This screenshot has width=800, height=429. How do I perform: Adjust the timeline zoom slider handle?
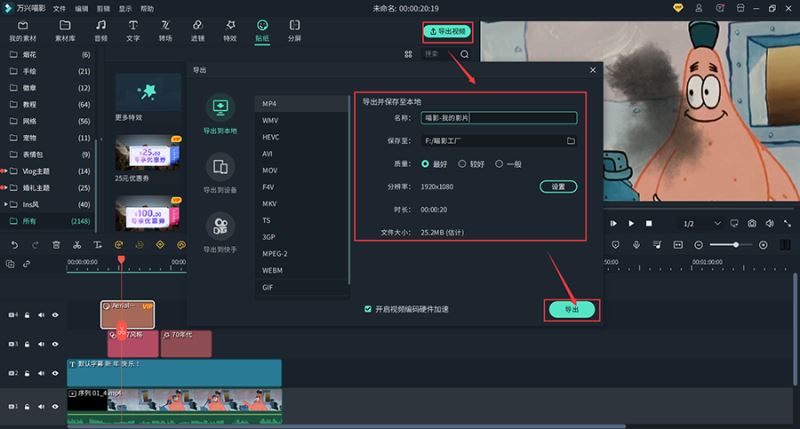click(x=736, y=245)
